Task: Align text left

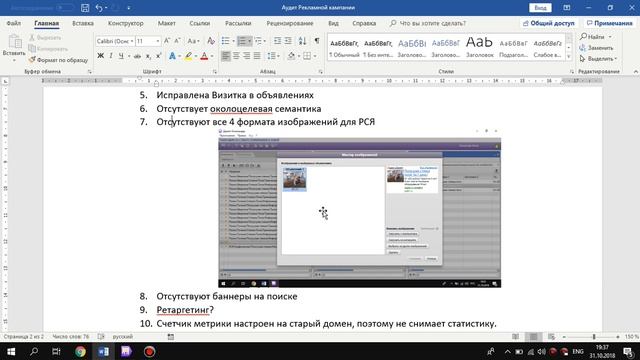Action: [226, 56]
